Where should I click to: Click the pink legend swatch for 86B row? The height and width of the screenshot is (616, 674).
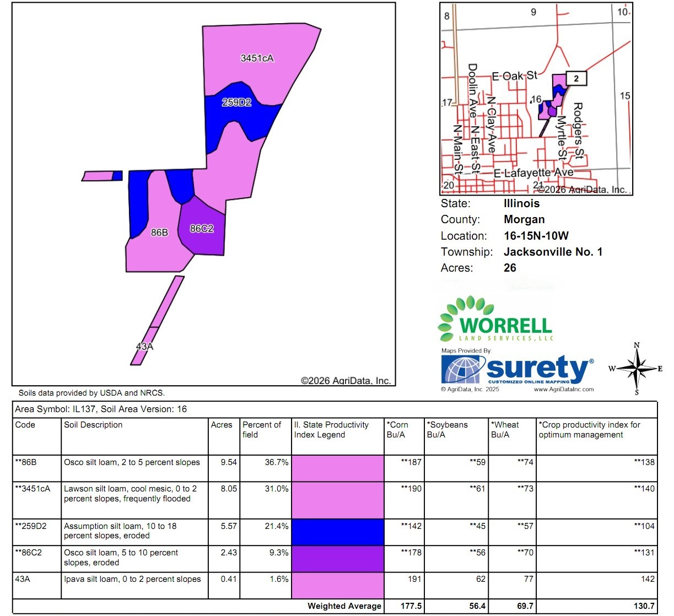coord(338,468)
